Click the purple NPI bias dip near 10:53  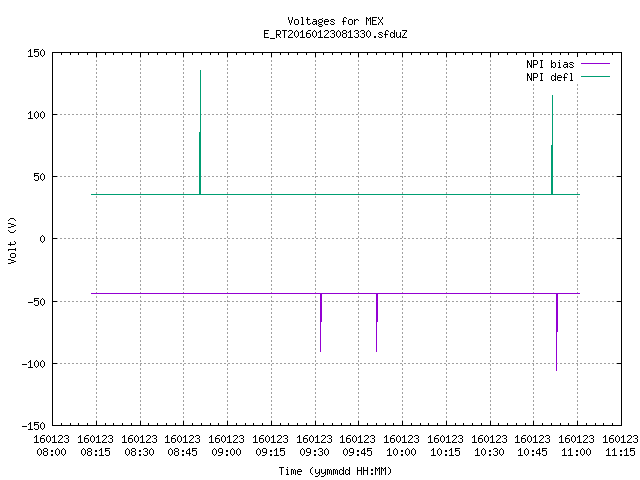[557, 332]
